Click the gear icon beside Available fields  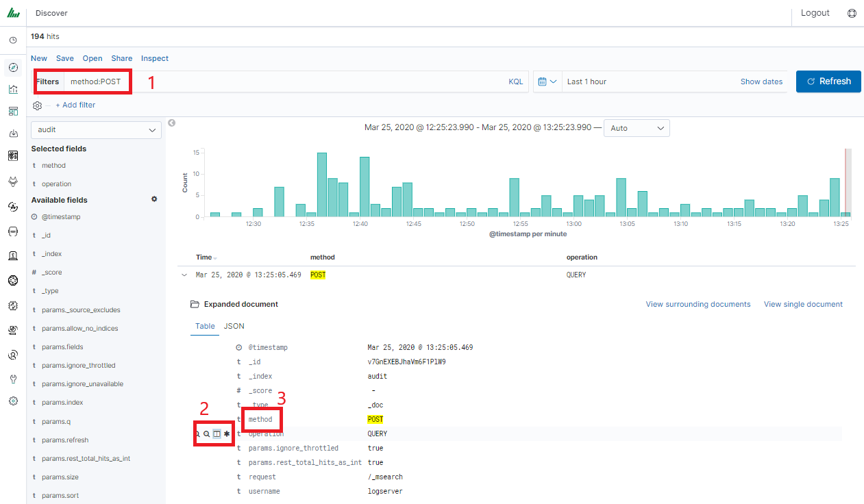point(154,199)
